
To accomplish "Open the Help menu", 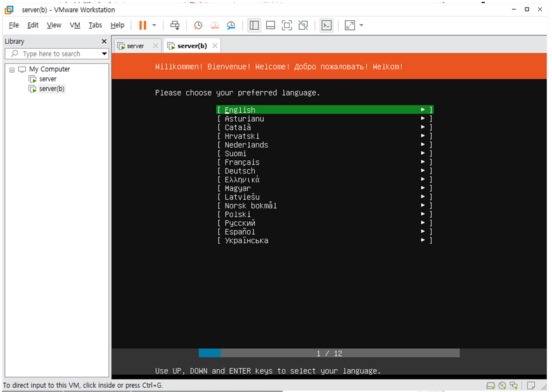I will tap(117, 25).
